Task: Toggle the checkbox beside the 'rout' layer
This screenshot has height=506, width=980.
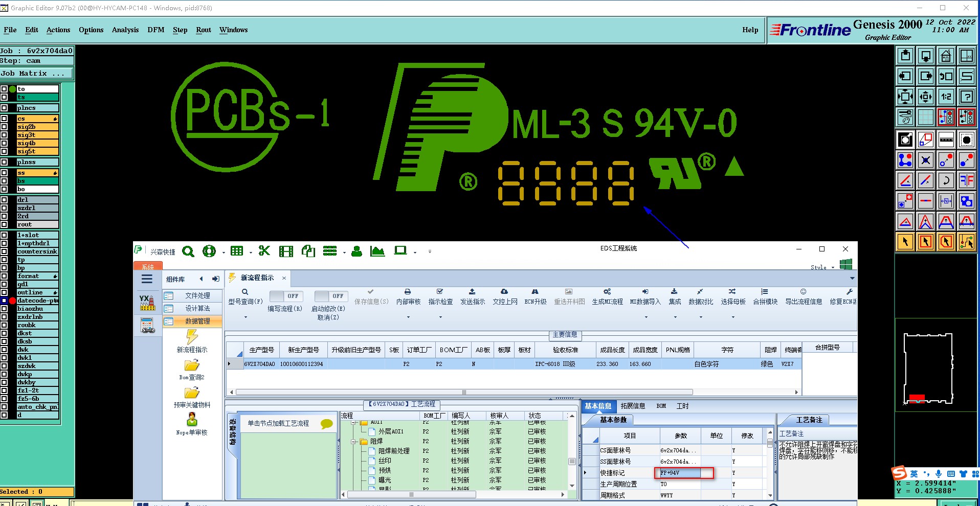Action: (4, 224)
